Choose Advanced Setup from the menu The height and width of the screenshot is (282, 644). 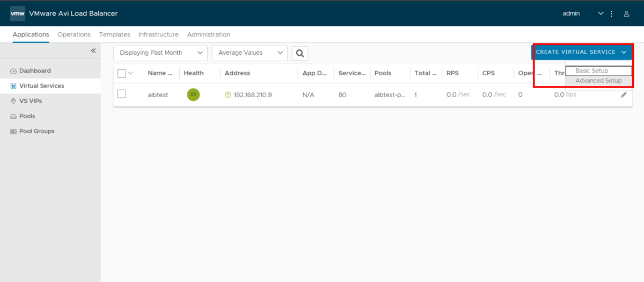(598, 81)
